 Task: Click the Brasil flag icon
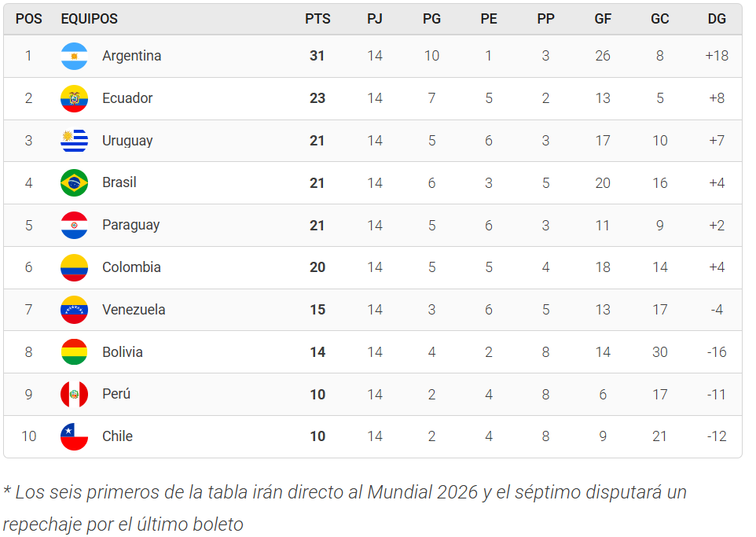pos(74,183)
